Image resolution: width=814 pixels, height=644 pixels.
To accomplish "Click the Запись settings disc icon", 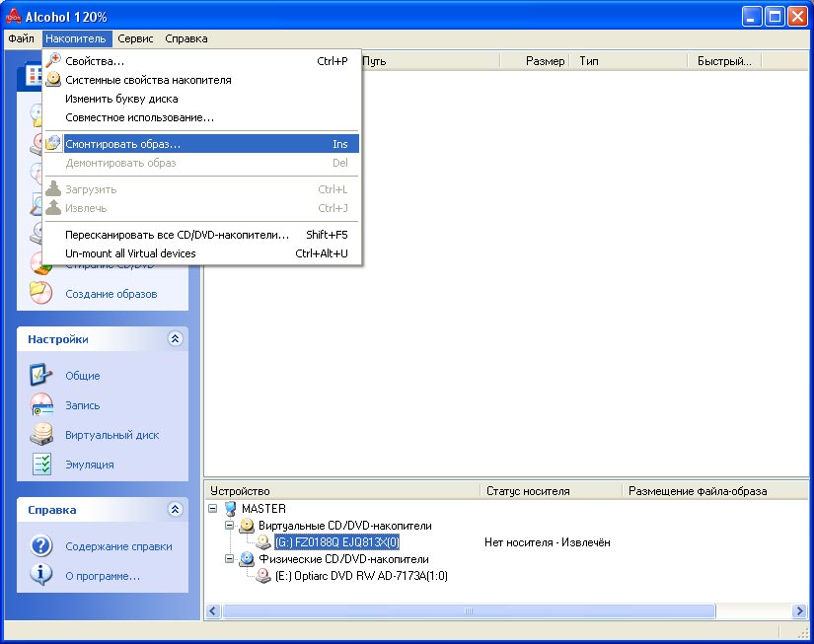I will pyautogui.click(x=41, y=404).
